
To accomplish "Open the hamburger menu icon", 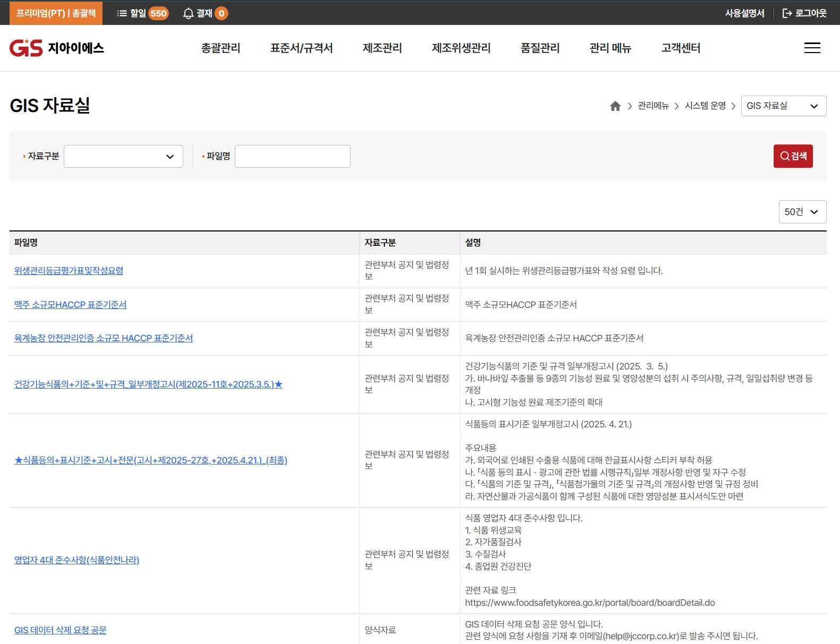I will pyautogui.click(x=812, y=48).
